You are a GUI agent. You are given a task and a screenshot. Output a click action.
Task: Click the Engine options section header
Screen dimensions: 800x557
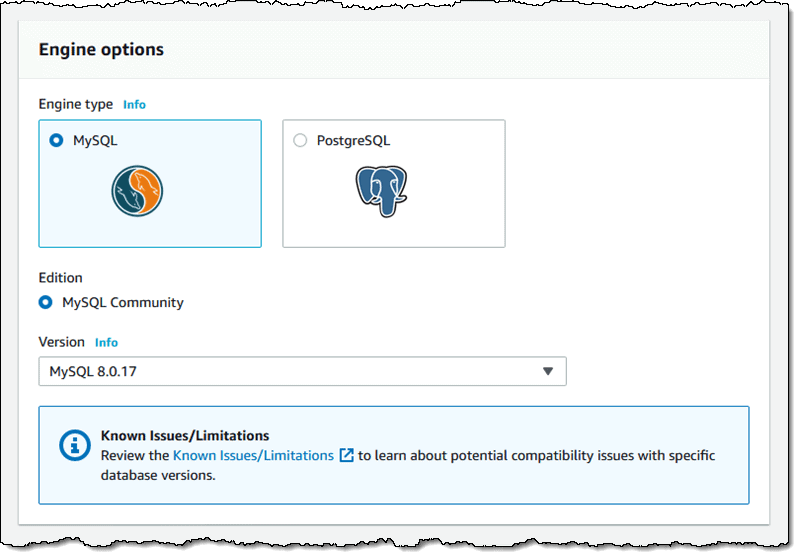click(x=101, y=49)
